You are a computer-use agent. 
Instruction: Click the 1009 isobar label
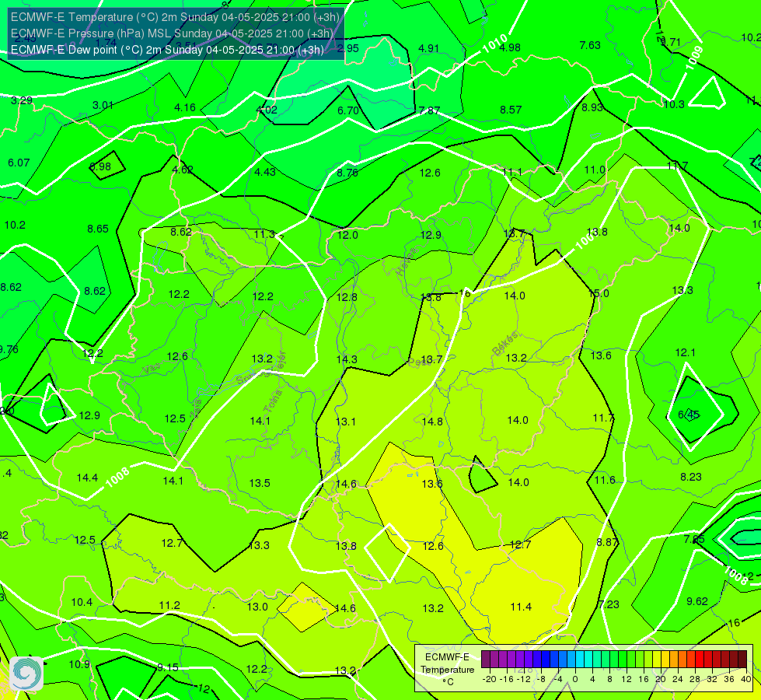(x=694, y=58)
